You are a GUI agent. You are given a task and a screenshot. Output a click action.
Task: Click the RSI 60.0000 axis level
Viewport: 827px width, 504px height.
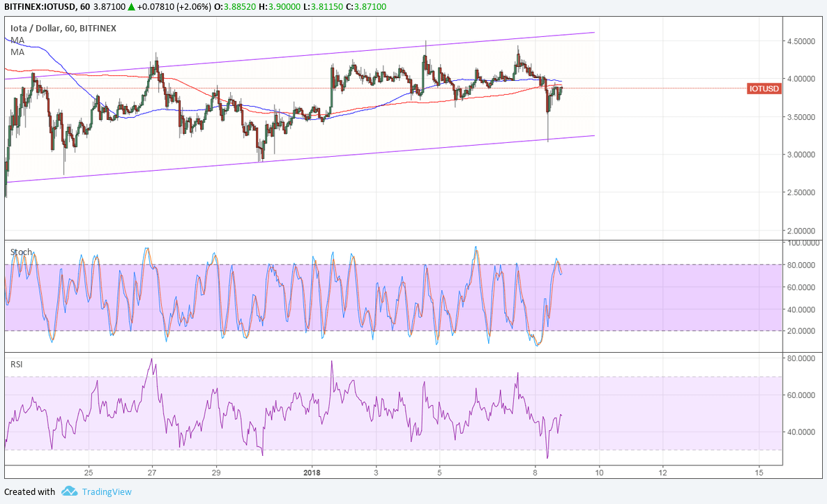click(801, 395)
